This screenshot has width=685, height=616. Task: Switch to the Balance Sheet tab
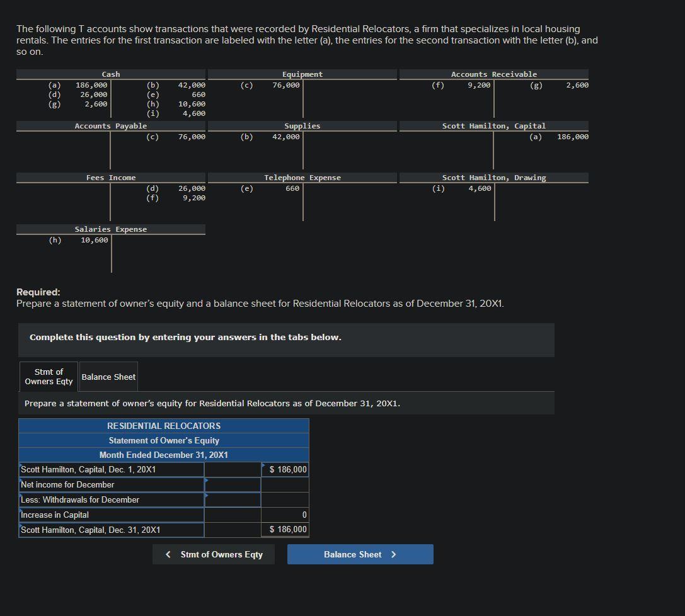click(108, 377)
